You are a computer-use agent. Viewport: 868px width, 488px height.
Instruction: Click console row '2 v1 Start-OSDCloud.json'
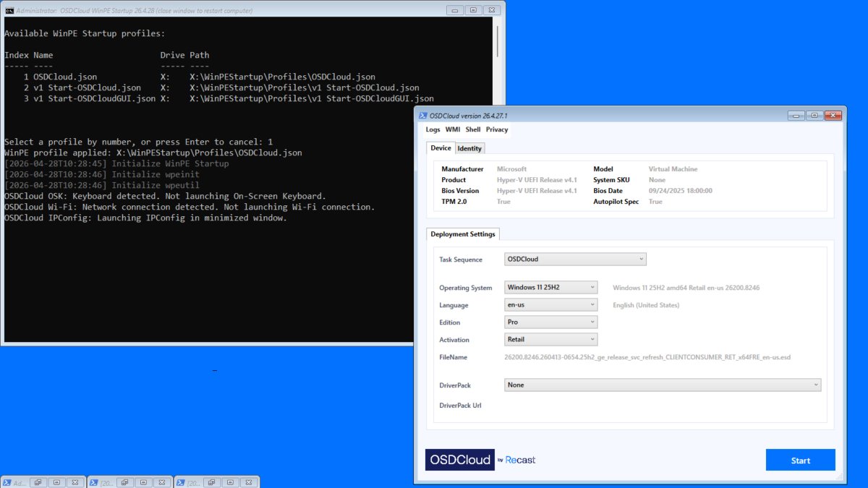click(221, 87)
